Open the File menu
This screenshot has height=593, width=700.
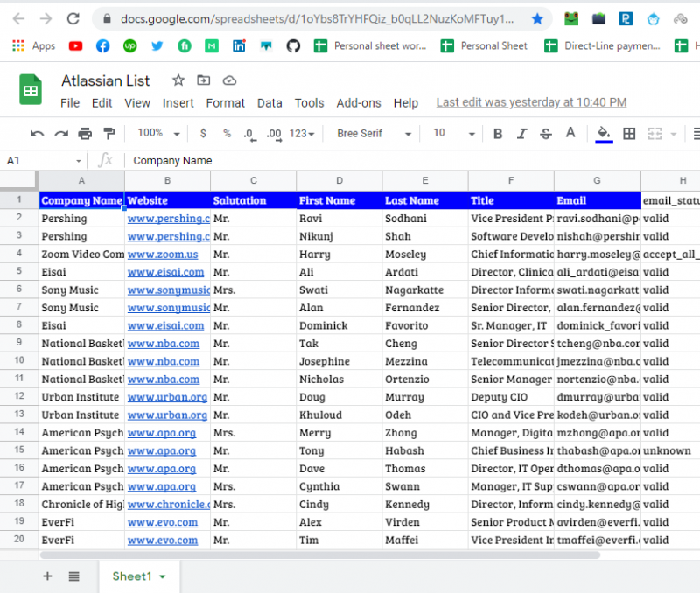[70, 103]
